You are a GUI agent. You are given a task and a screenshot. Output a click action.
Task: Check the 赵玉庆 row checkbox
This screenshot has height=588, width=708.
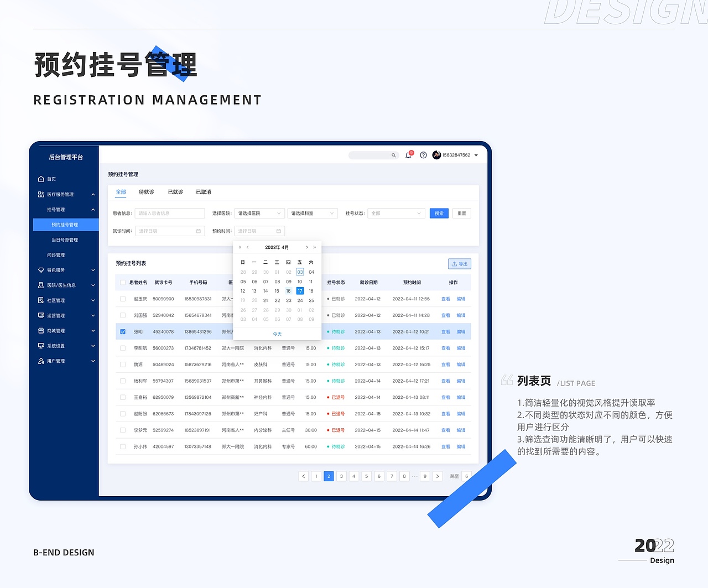pos(122,299)
